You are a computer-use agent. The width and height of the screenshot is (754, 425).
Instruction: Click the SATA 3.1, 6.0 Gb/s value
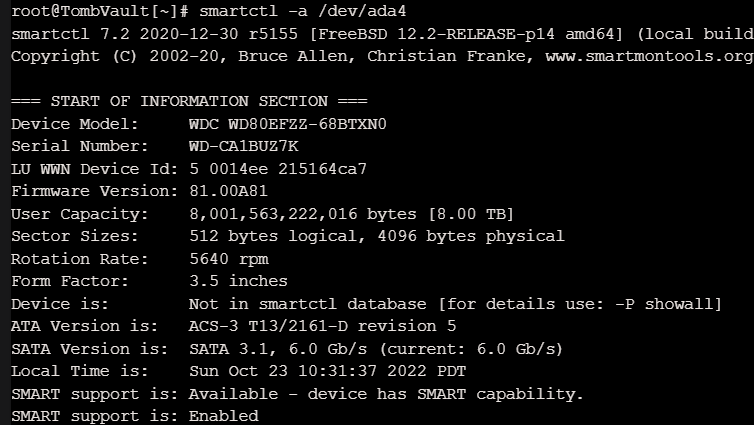pyautogui.click(x=277, y=349)
